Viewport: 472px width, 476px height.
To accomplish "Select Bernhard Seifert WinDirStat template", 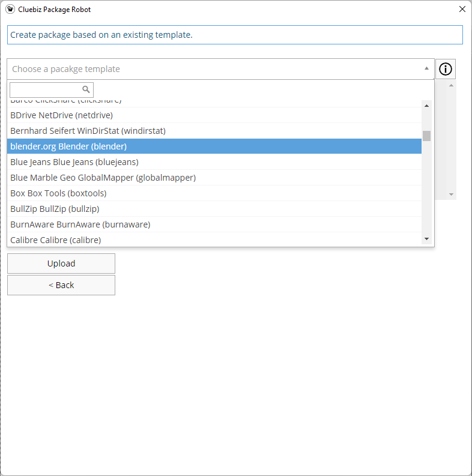I will (88, 131).
